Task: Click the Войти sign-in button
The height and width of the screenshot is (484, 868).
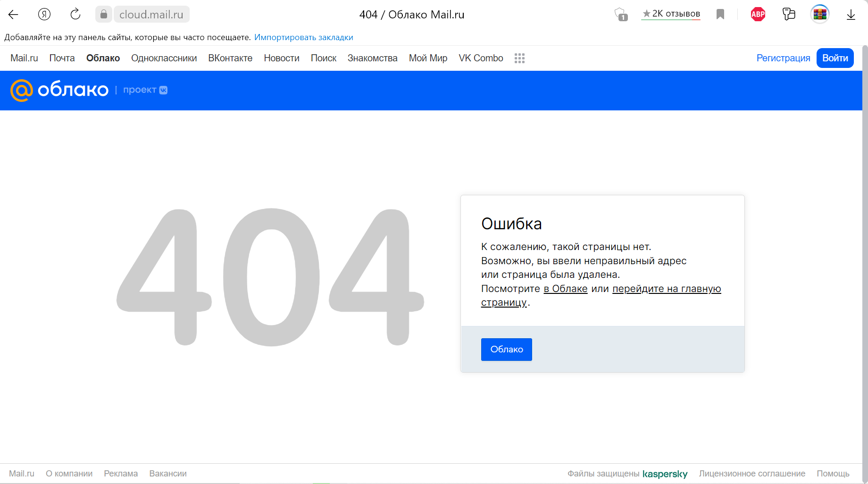Action: pos(835,58)
